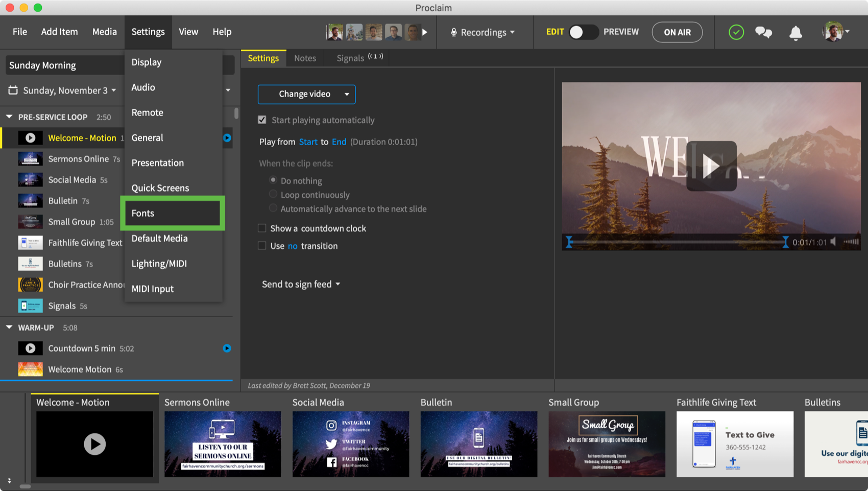The height and width of the screenshot is (491, 868).
Task: Open the group chat bubbles icon
Action: pyautogui.click(x=763, y=32)
